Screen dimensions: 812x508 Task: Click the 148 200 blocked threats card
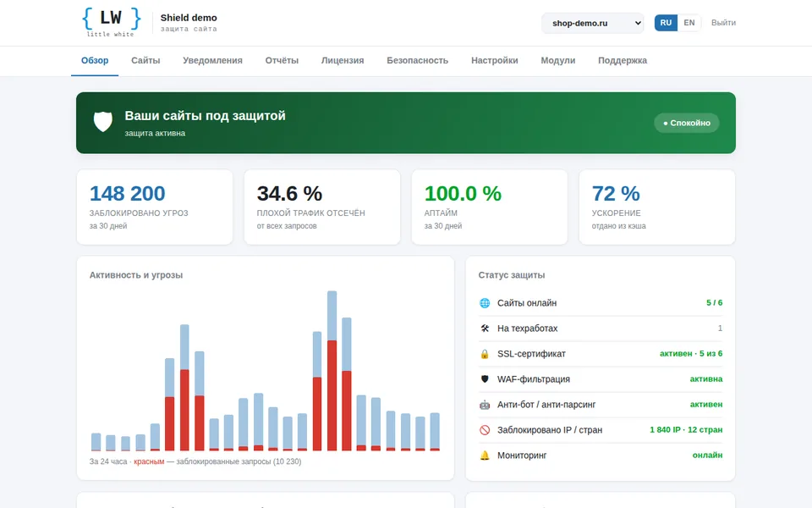154,207
